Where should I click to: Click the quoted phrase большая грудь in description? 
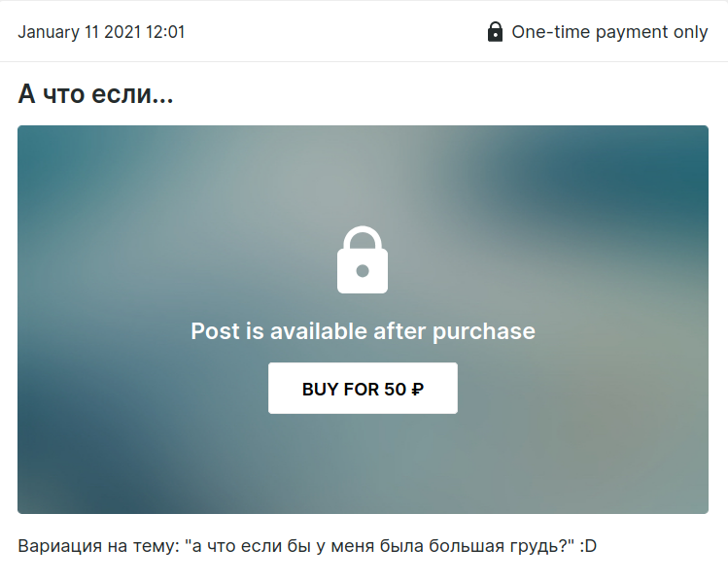[494, 546]
